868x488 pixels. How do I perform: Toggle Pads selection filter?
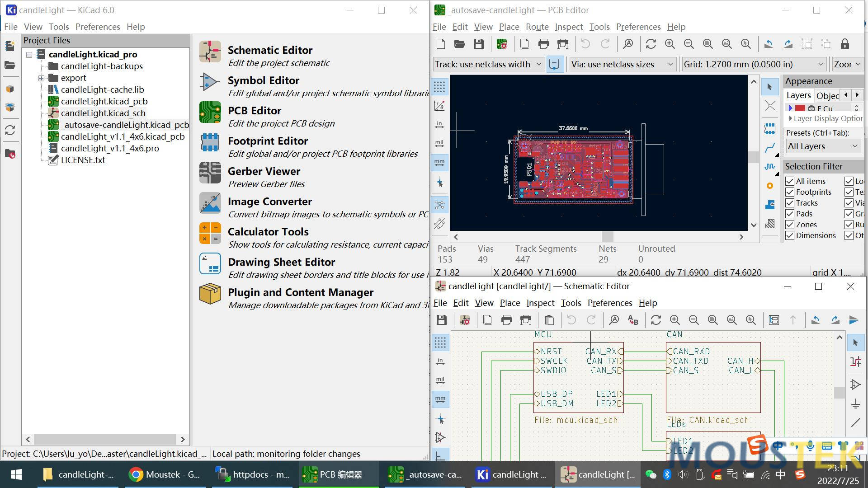click(790, 214)
